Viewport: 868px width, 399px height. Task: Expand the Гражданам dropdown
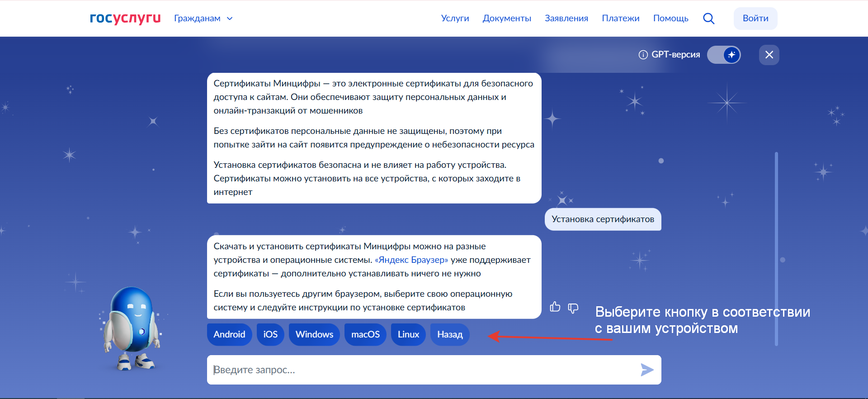[203, 19]
